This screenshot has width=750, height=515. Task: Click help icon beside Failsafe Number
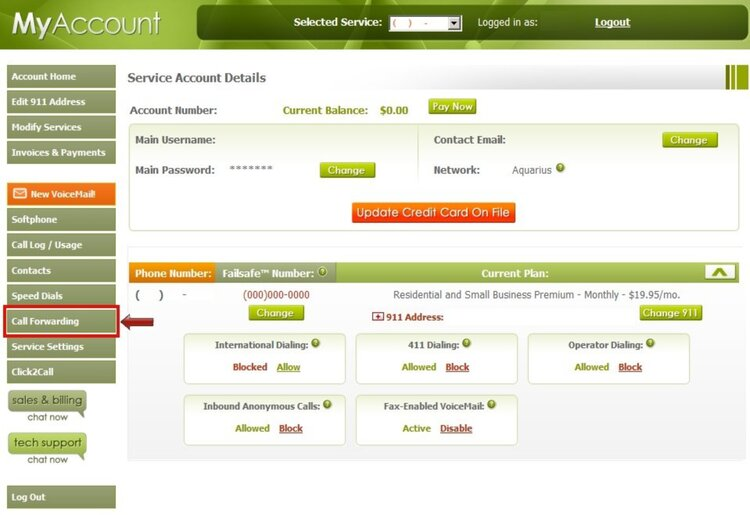(x=323, y=272)
